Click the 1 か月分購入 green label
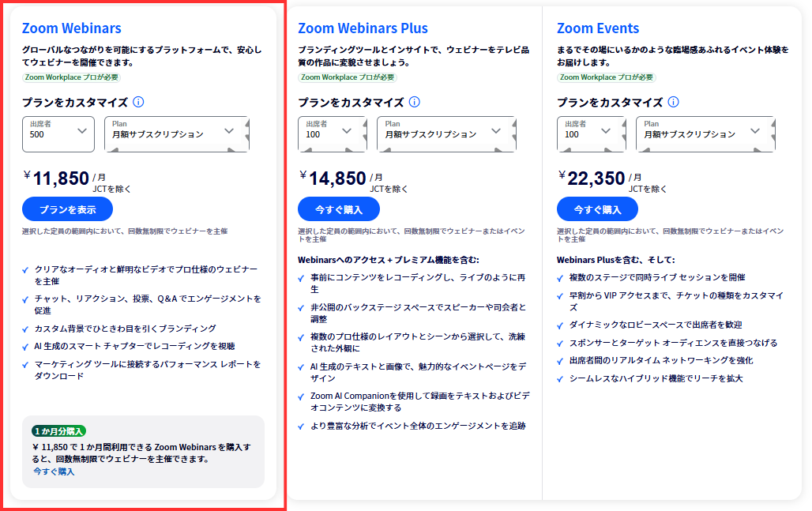Viewport: 812px width, 511px height. (x=58, y=431)
